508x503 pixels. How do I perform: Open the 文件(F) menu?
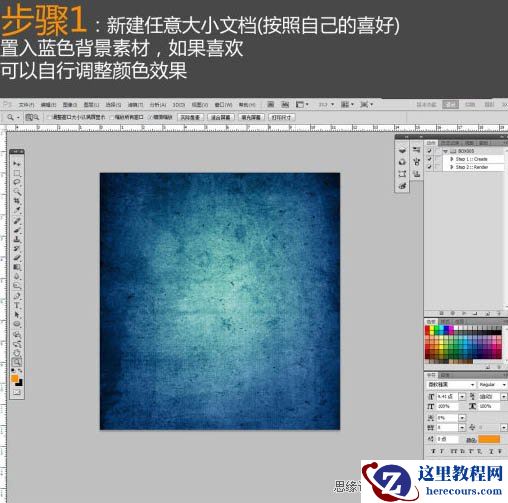click(x=27, y=105)
